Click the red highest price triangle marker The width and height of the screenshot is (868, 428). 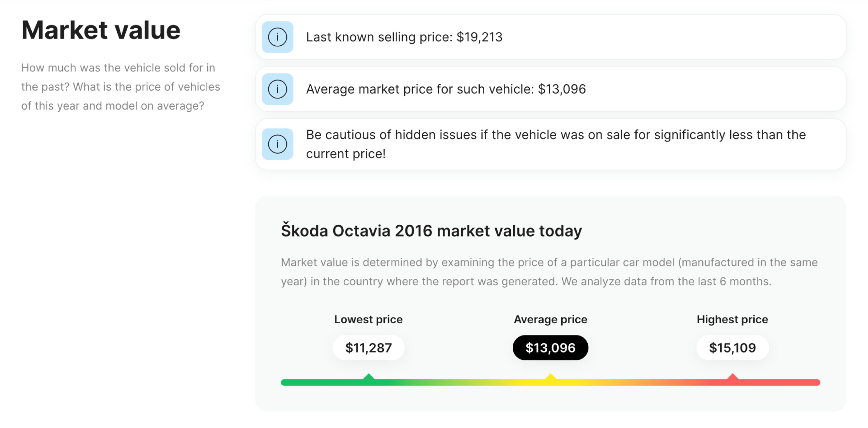[x=733, y=377]
